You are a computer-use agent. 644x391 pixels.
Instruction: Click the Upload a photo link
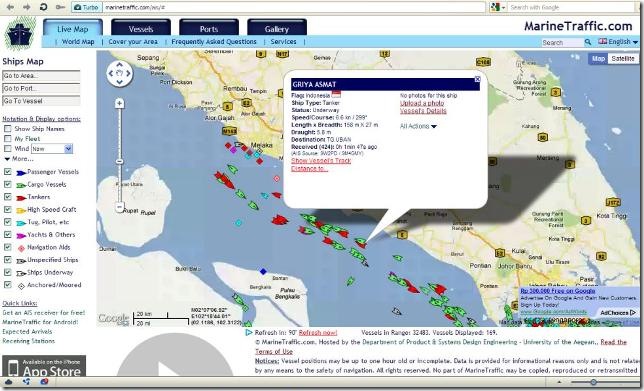(x=422, y=103)
